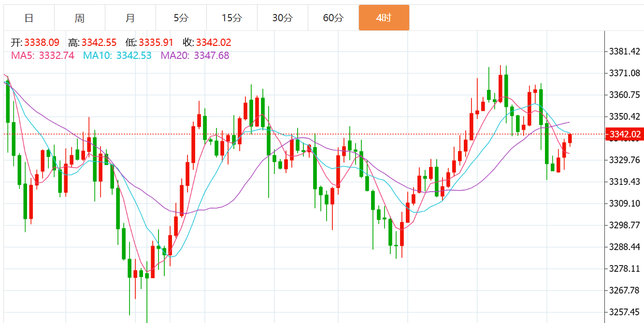The height and width of the screenshot is (323, 644).
Task: Open the 60分 chart tab
Action: (333, 18)
